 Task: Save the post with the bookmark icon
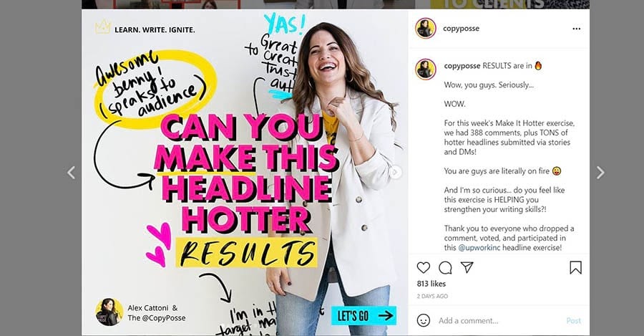pos(575,268)
